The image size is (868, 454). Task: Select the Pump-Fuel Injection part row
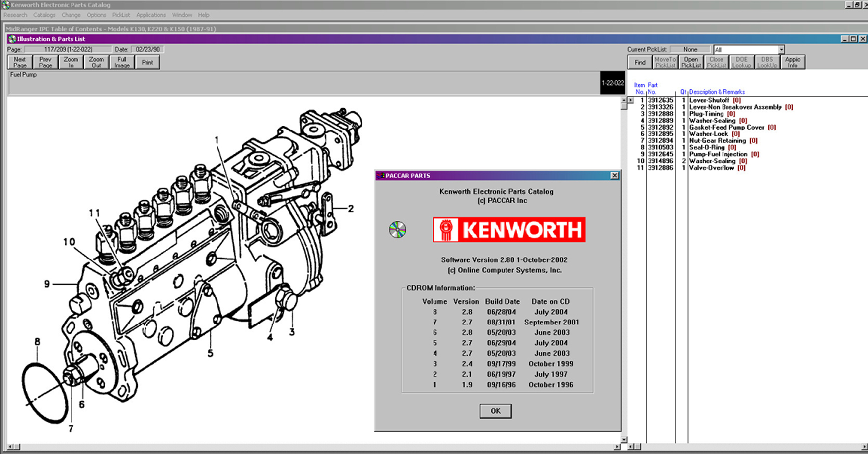coord(718,154)
